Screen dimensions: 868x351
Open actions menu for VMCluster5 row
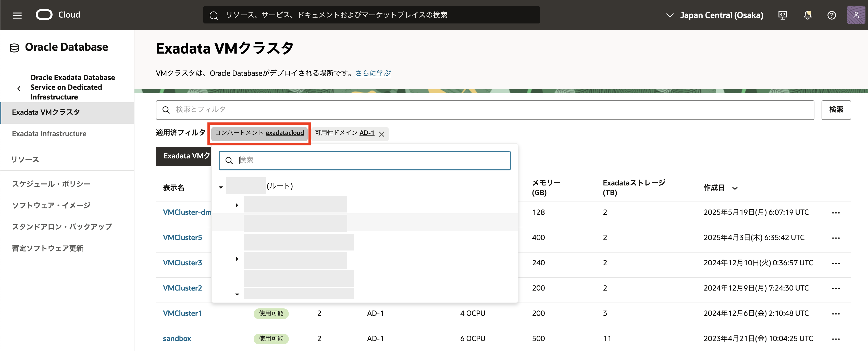tap(836, 238)
